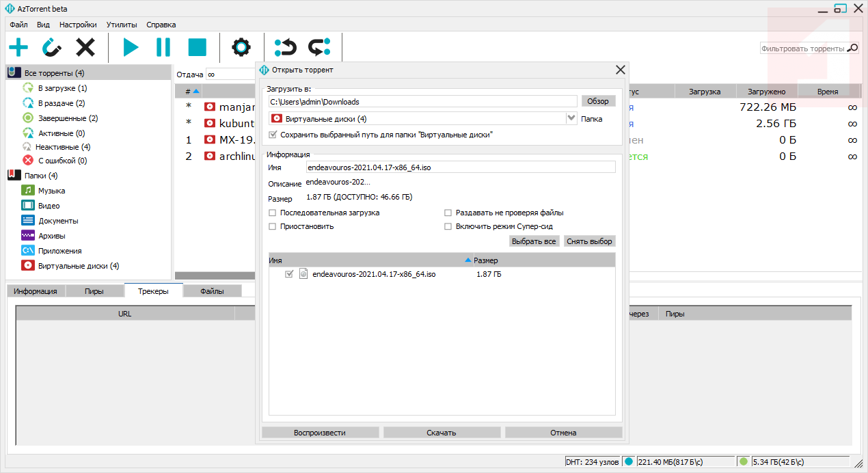Click the Скачать button
The height and width of the screenshot is (473, 868).
[442, 433]
